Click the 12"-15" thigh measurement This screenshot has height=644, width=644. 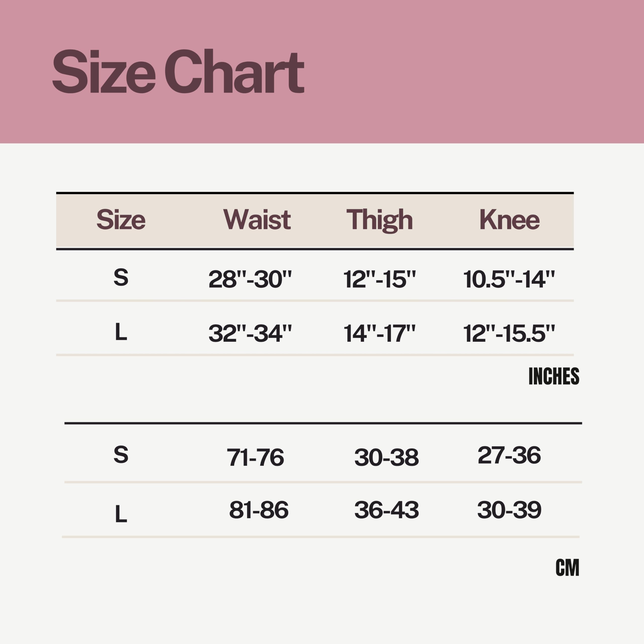pos(379,279)
